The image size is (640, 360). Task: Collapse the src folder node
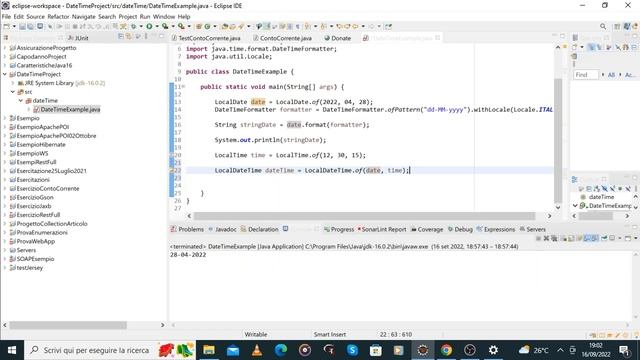tap(13, 92)
